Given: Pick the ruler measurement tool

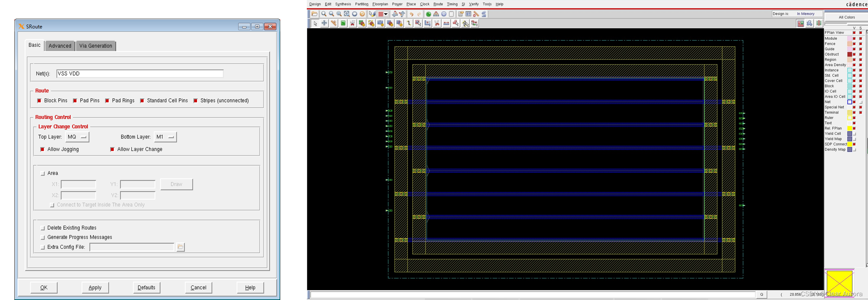Looking at the screenshot, I should tap(333, 23).
